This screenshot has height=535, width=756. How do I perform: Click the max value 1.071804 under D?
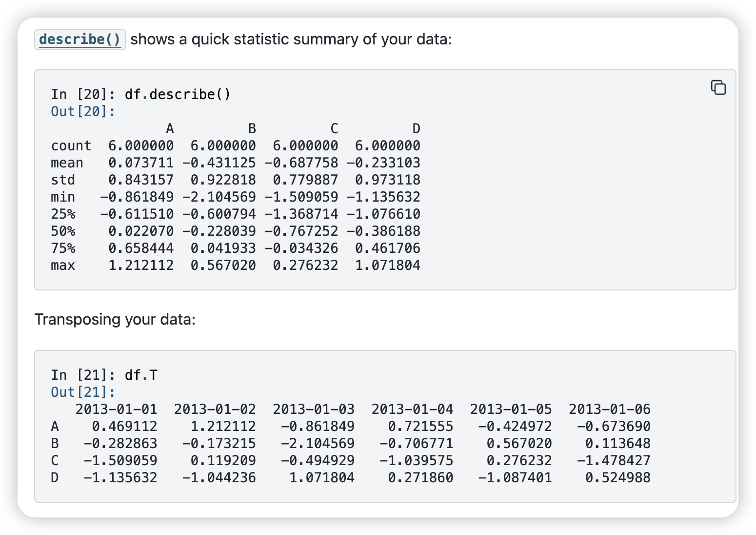coord(388,265)
